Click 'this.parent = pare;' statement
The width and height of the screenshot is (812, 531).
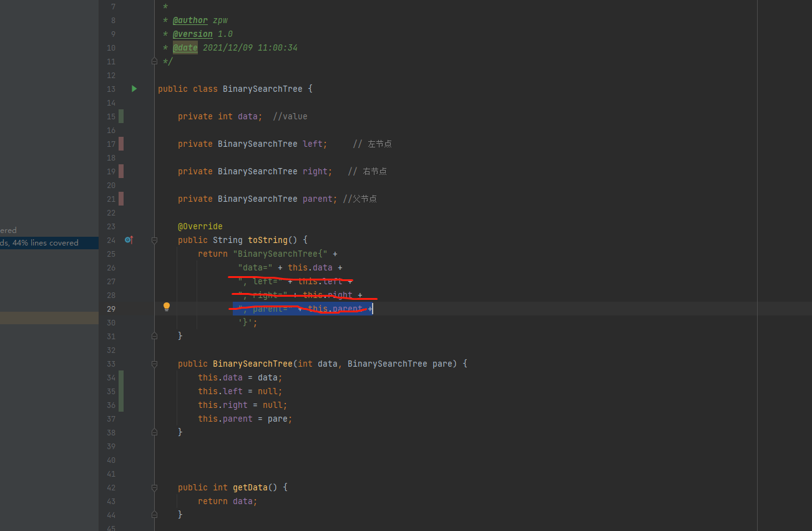point(245,419)
